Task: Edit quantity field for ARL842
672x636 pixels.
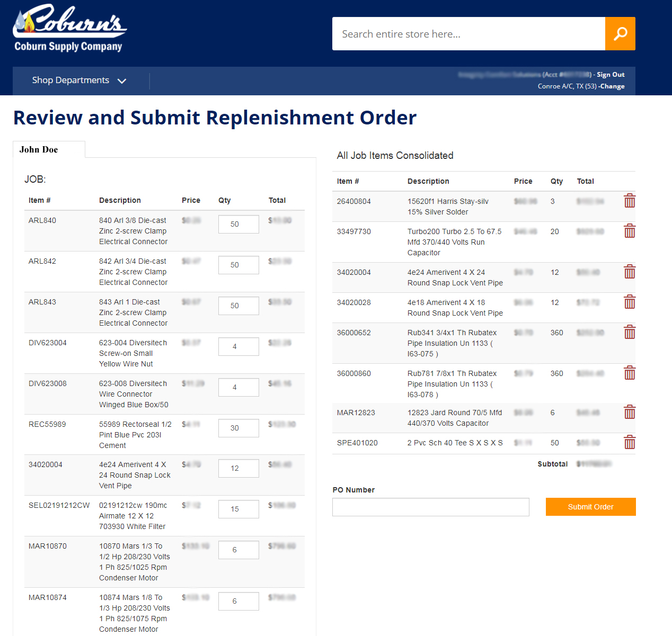Action: (238, 265)
